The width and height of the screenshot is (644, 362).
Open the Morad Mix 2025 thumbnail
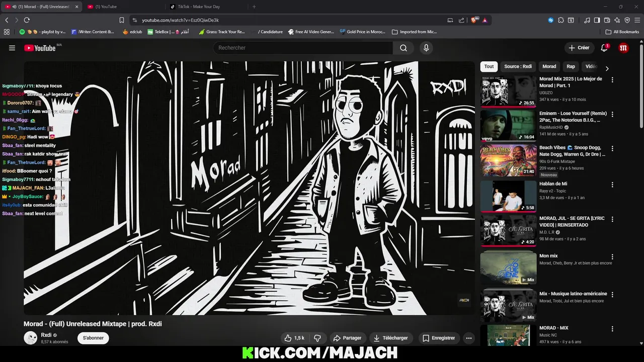point(508,92)
